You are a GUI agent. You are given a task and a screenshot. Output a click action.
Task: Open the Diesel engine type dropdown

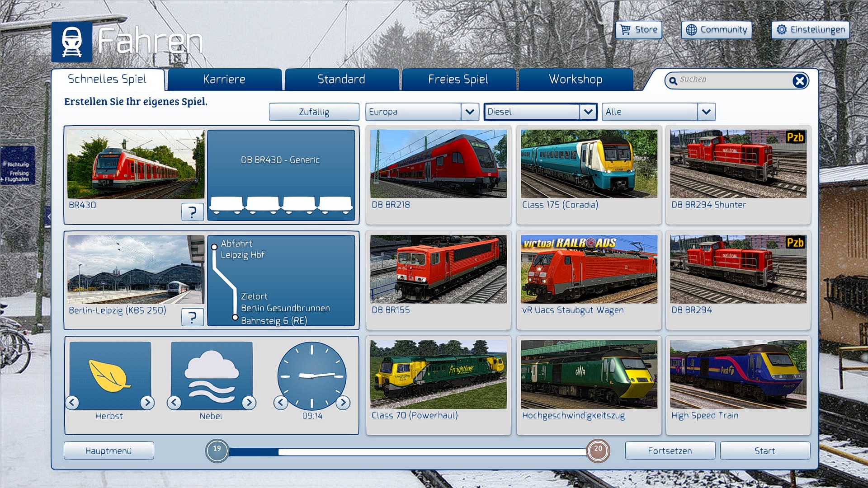588,112
